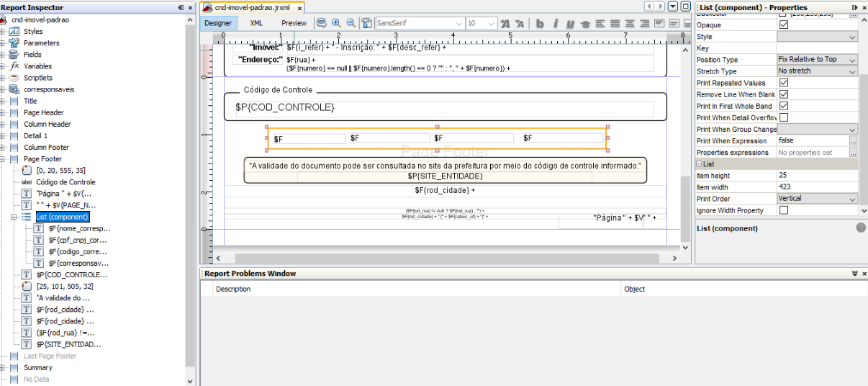The image size is (868, 386).
Task: Apply underline formatting icon
Action: point(570,24)
